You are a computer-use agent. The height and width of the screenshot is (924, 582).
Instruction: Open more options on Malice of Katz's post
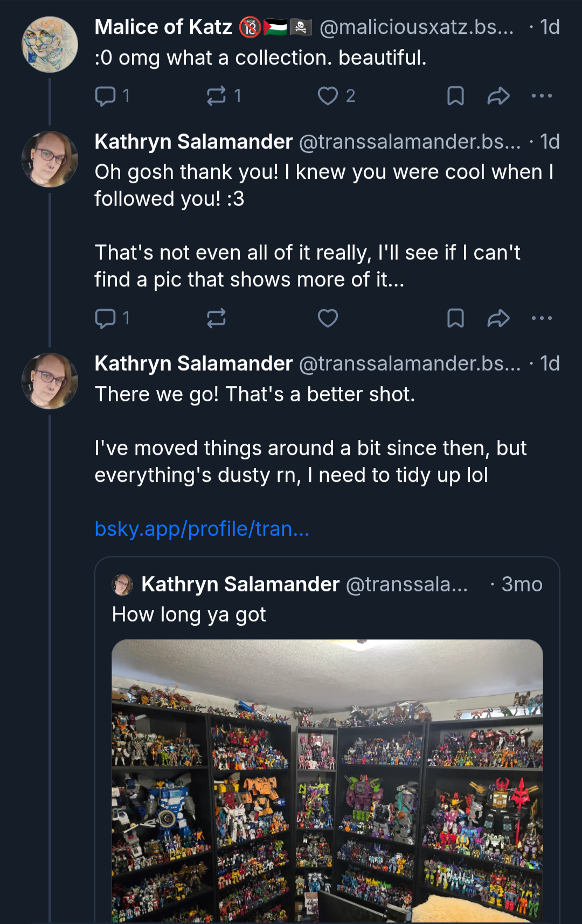click(542, 96)
